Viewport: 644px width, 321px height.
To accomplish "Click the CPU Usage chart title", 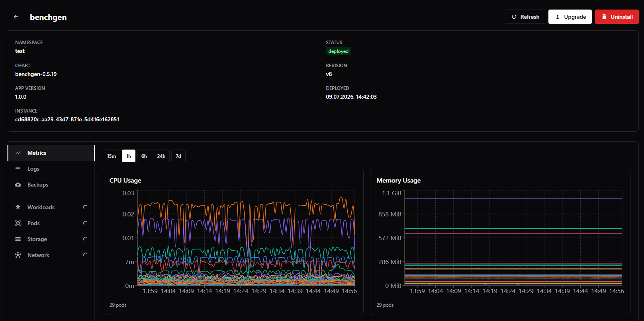I will 125,180.
